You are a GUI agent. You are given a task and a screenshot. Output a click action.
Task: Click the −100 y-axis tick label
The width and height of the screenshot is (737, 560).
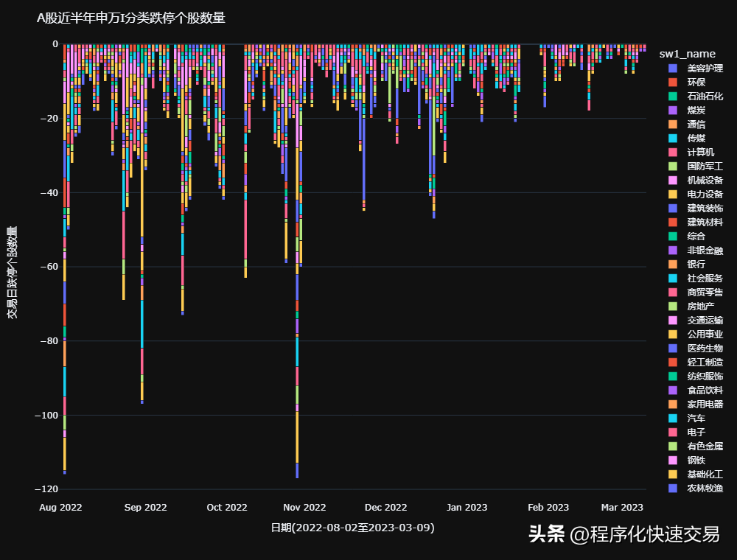[46, 416]
